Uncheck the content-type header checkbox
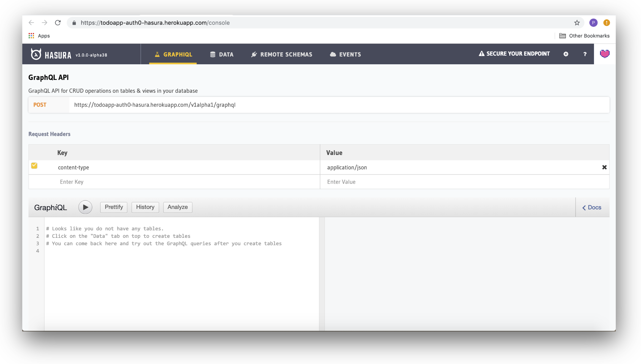 [x=34, y=165]
